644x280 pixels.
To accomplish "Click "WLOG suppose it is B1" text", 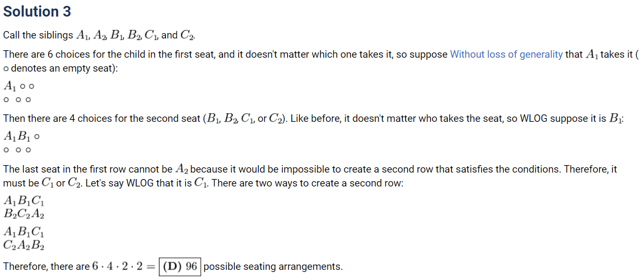I will pyautogui.click(x=571, y=118).
